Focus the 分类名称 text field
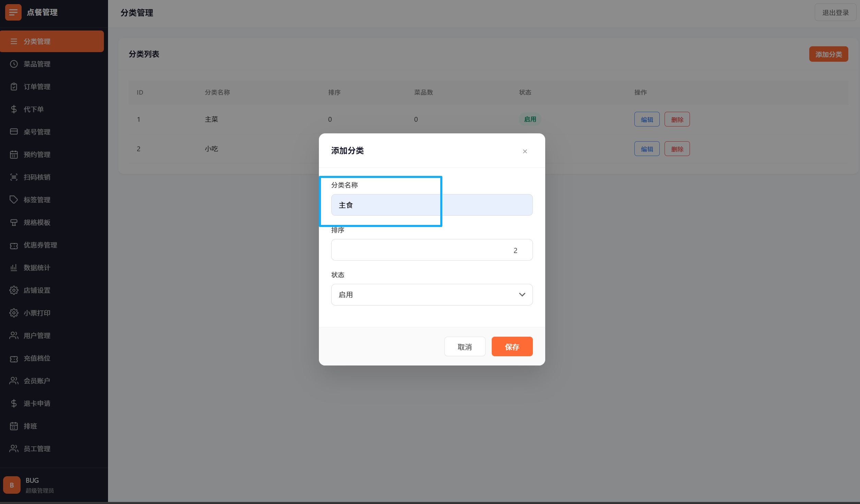 coord(431,205)
